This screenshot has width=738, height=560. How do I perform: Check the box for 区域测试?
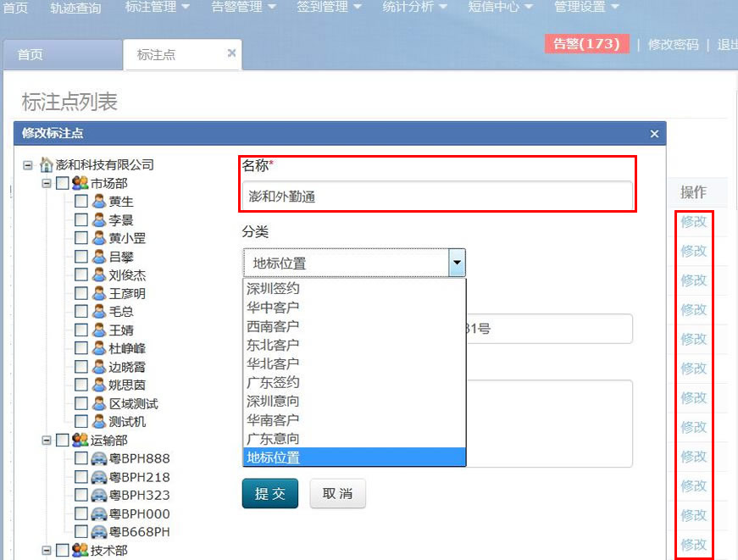pyautogui.click(x=81, y=403)
